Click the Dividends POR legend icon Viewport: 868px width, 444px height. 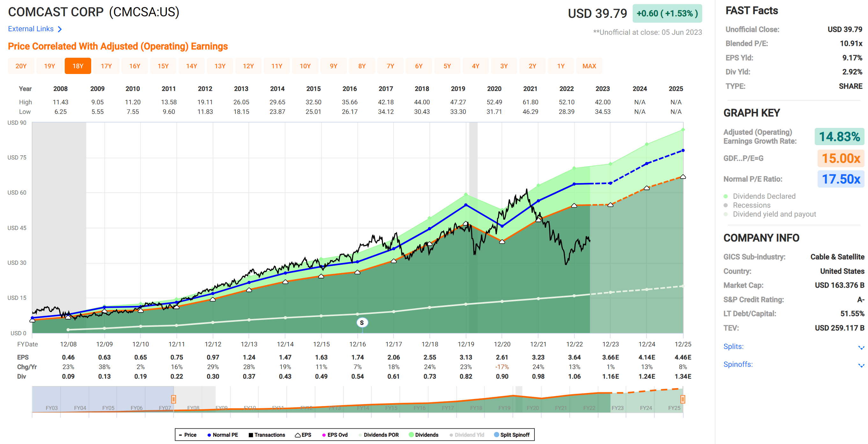point(360,435)
